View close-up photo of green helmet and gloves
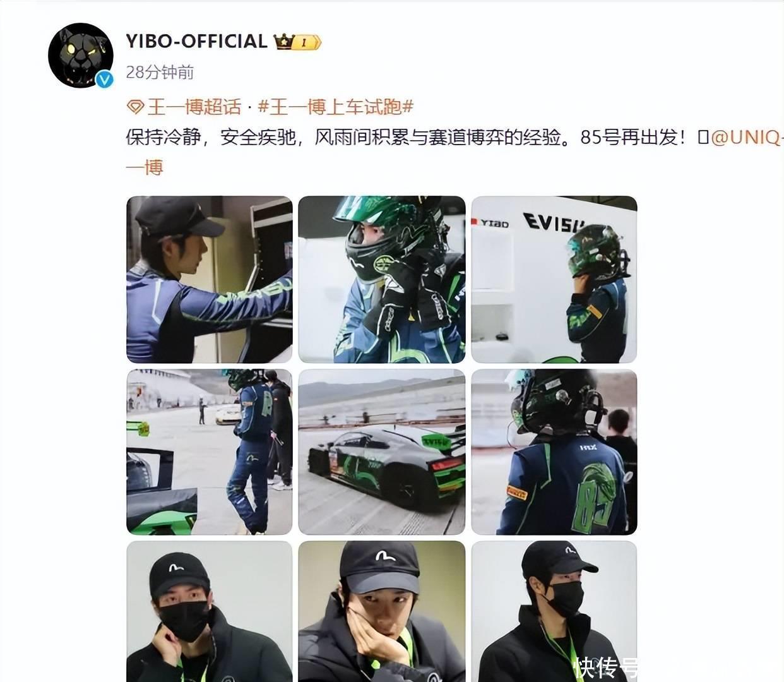The width and height of the screenshot is (784, 682). (x=382, y=279)
